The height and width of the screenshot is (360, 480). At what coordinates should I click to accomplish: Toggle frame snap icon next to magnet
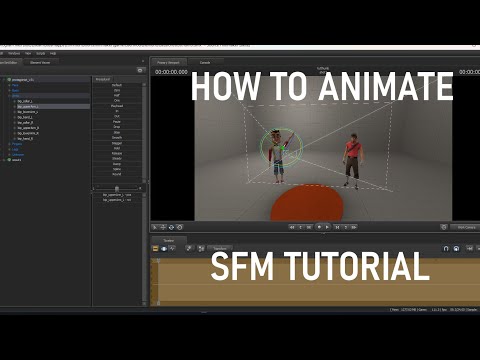click(456, 249)
